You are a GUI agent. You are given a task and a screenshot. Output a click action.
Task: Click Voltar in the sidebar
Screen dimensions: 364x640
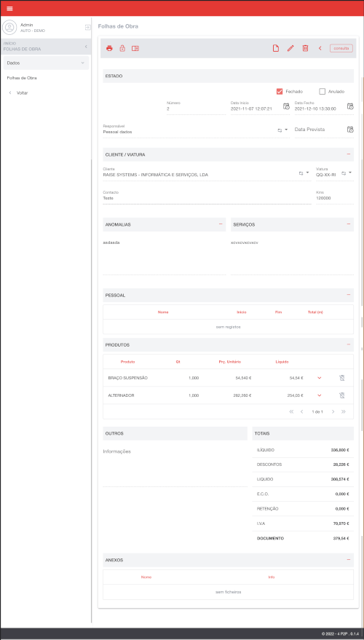[x=23, y=92]
